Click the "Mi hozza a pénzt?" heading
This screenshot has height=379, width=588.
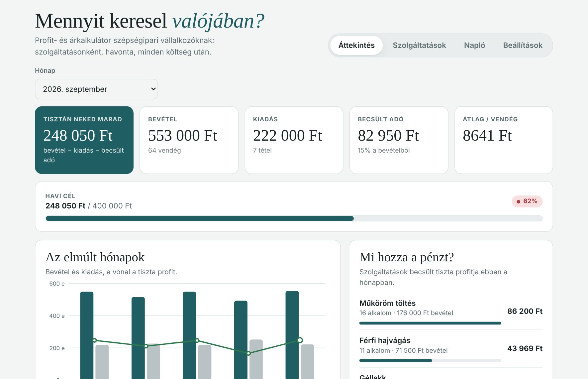pyautogui.click(x=407, y=257)
